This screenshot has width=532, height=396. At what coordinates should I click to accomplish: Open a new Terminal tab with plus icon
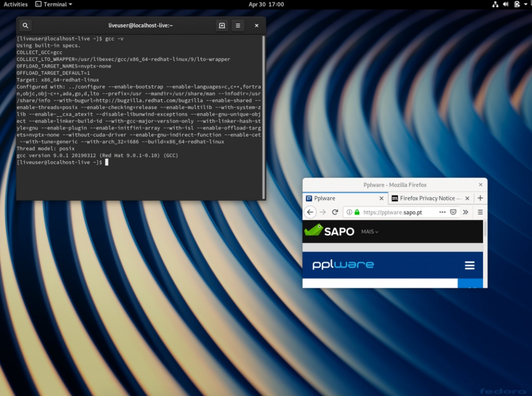(x=221, y=25)
